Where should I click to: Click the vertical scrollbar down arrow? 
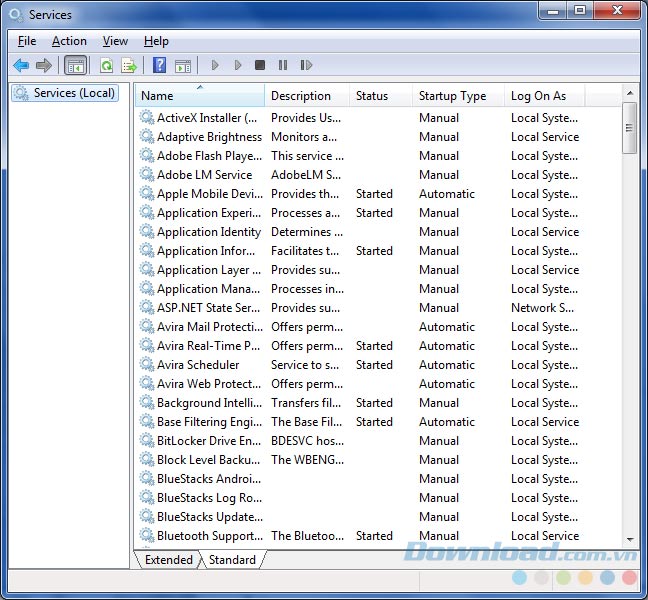[x=629, y=539]
